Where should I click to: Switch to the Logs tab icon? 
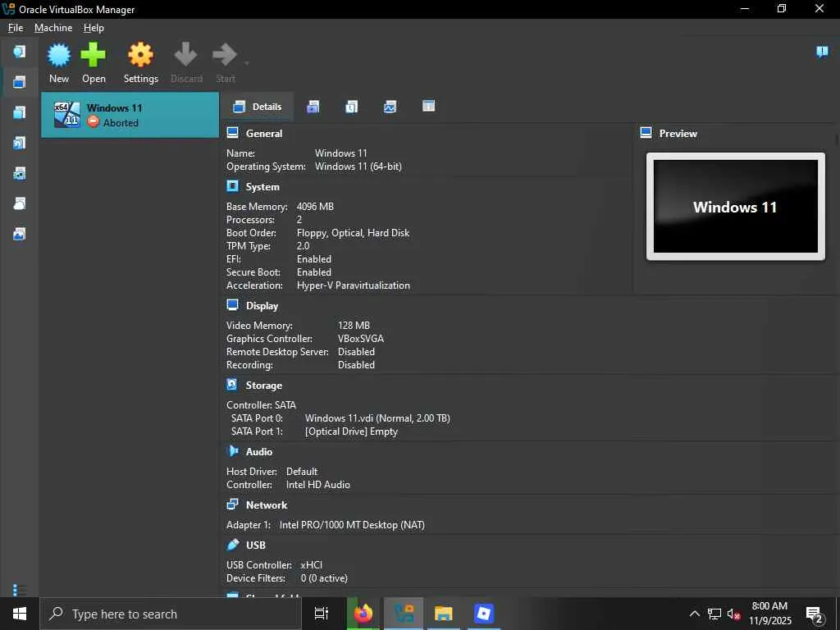351,107
